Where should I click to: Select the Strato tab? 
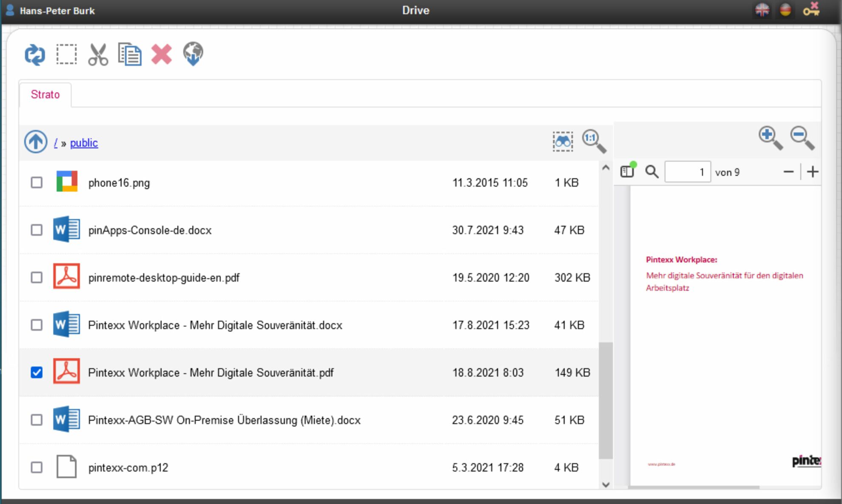[x=45, y=94]
